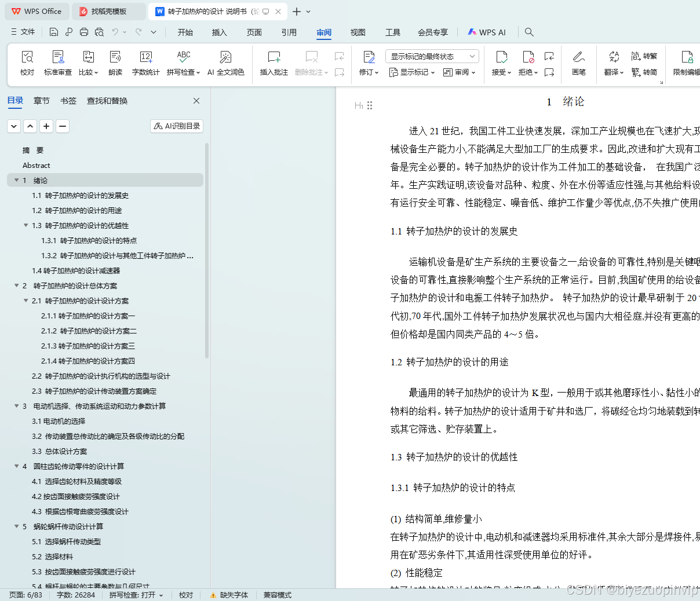Click the 字数: 26284 word counter
The width and height of the screenshot is (700, 601).
pyautogui.click(x=76, y=595)
